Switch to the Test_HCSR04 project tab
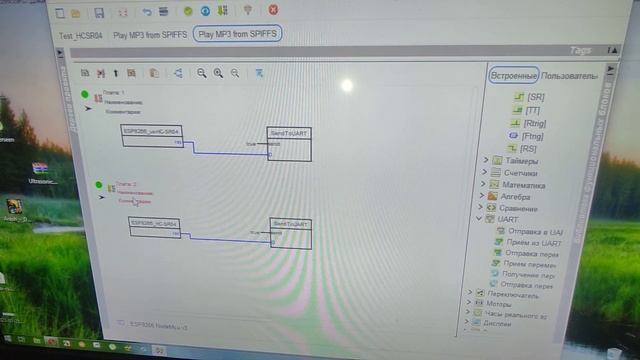 click(x=81, y=36)
